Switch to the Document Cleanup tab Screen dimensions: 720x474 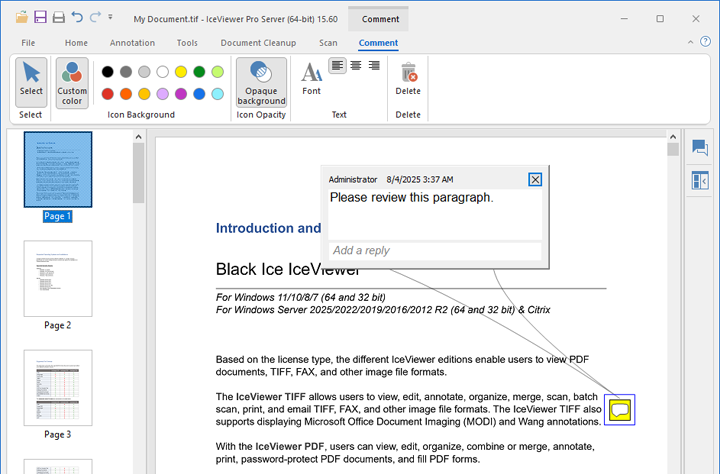coord(259,43)
